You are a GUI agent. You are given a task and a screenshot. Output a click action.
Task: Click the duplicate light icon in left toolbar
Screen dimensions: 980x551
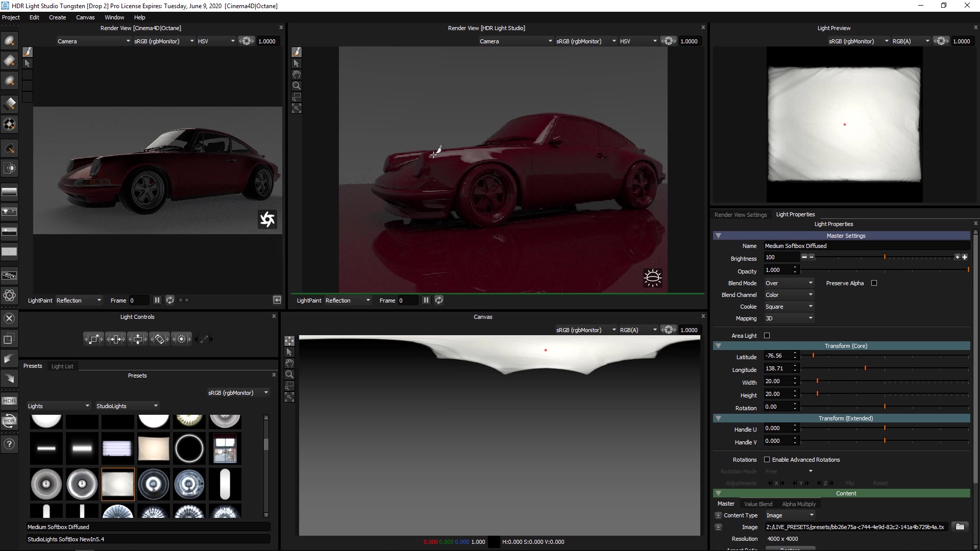pos(9,339)
